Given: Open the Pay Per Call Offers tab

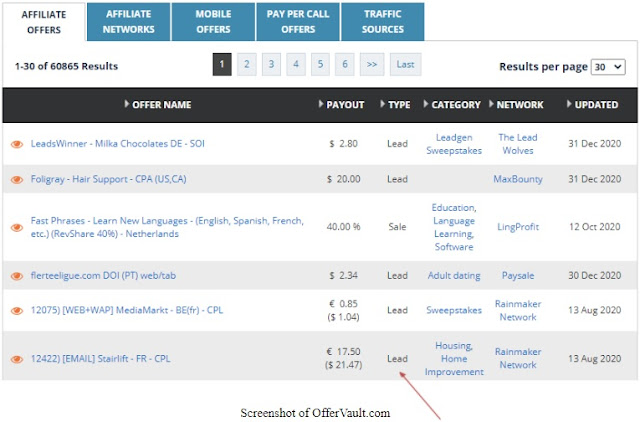Looking at the screenshot, I should pos(298,22).
